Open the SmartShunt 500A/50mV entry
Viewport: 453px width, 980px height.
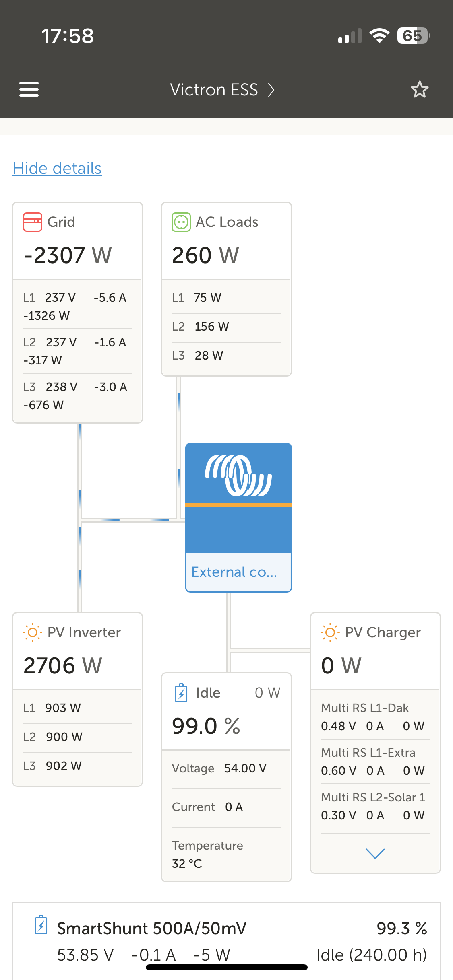[x=152, y=929]
